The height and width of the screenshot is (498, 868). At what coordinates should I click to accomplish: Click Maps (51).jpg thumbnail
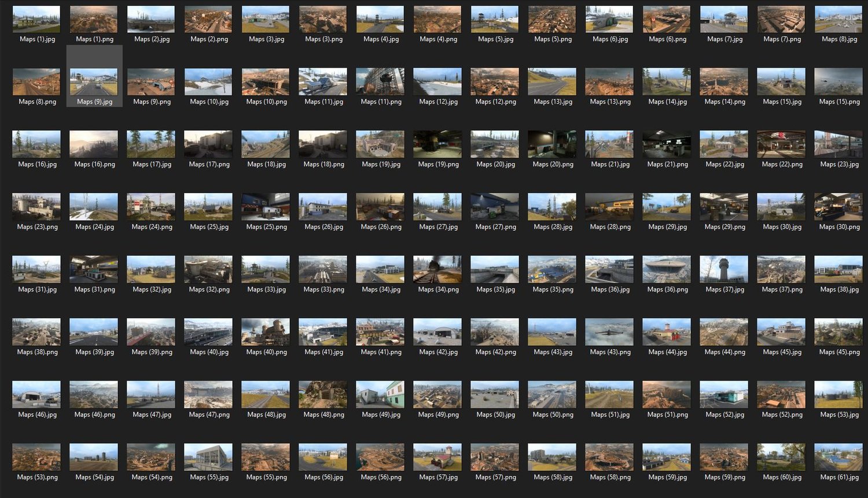[609, 394]
